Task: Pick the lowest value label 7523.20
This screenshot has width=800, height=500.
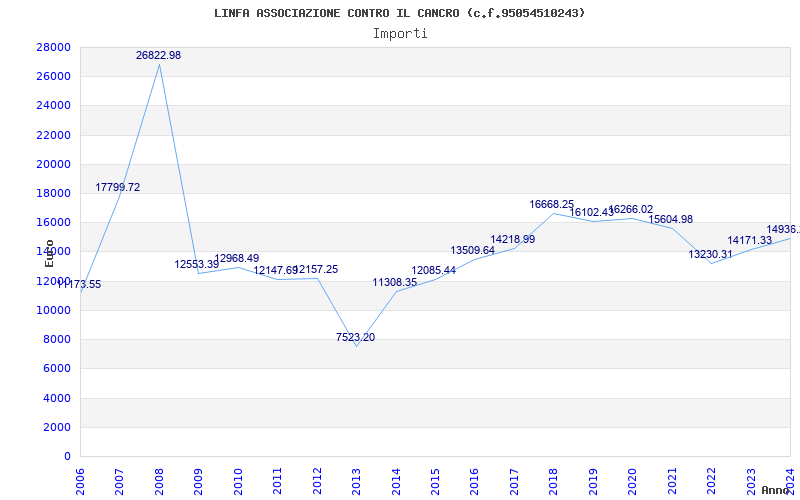Action: (355, 337)
